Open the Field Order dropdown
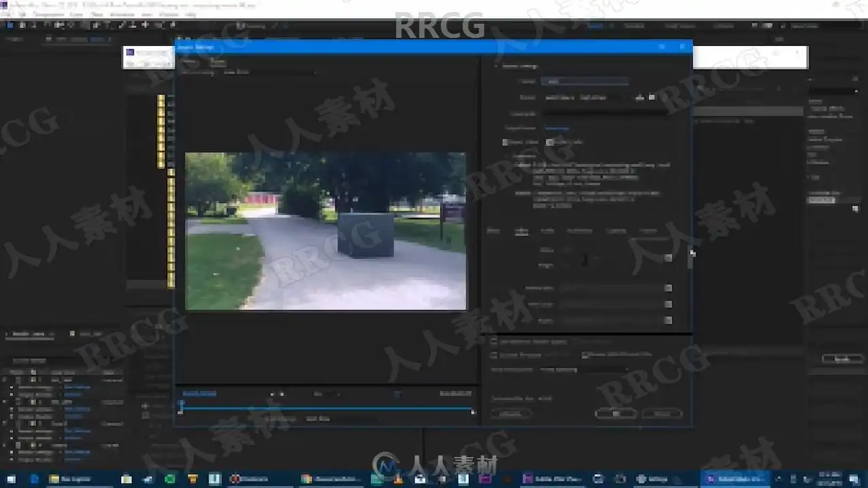The width and height of the screenshot is (868, 488). [610, 305]
